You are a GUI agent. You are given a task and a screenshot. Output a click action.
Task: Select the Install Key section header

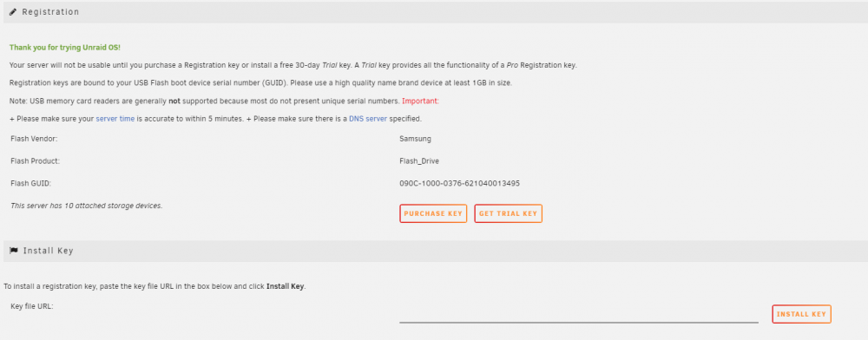(x=434, y=251)
